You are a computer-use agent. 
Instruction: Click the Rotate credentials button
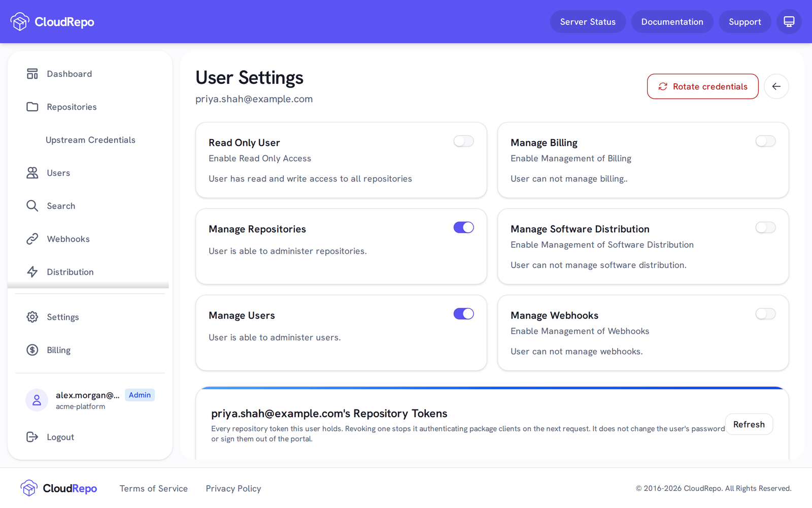(702, 86)
